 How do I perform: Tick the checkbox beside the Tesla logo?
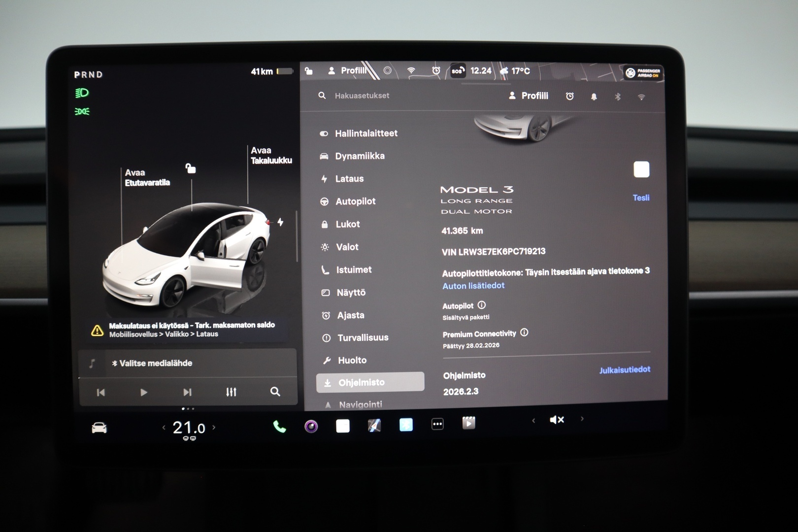pyautogui.click(x=641, y=169)
